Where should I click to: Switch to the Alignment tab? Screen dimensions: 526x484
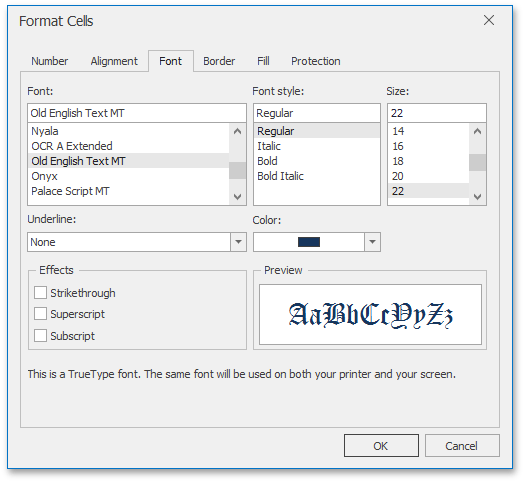pyautogui.click(x=114, y=61)
